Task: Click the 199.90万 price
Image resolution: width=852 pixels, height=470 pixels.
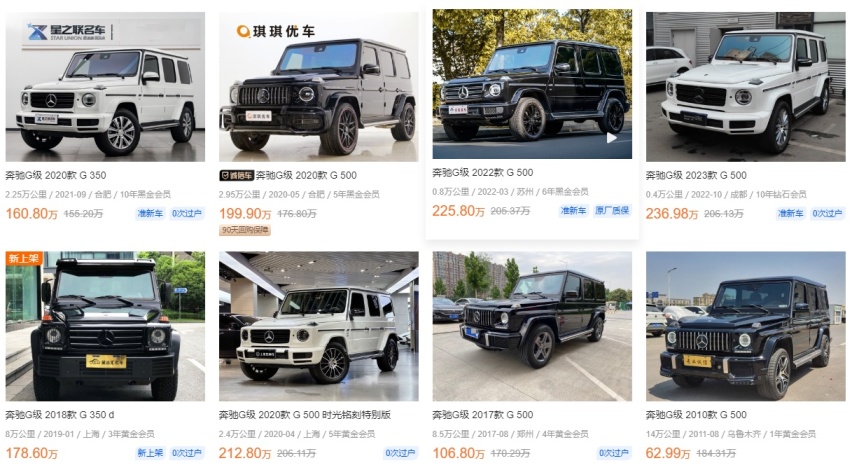Action: tap(245, 214)
